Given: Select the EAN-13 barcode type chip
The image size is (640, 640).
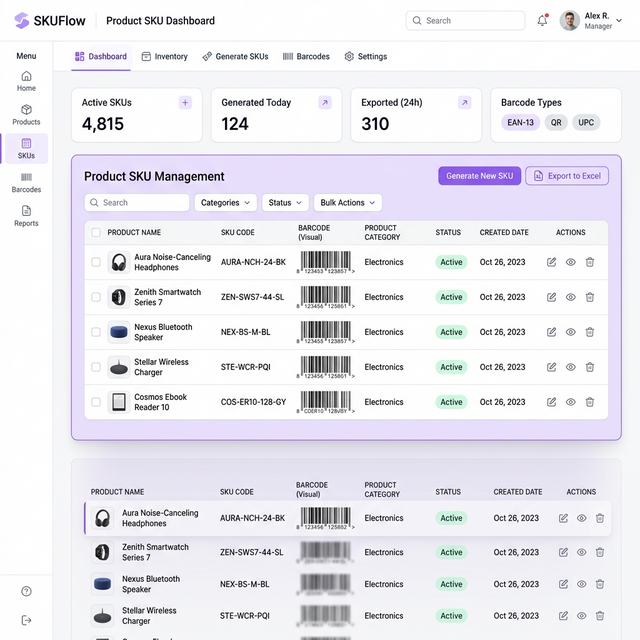Looking at the screenshot, I should pyautogui.click(x=520, y=122).
